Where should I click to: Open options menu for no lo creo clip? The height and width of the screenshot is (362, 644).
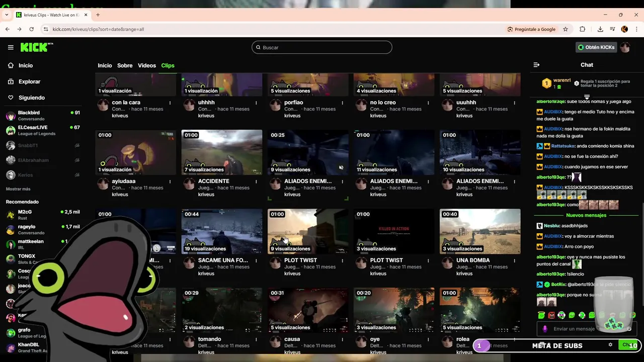click(x=428, y=103)
